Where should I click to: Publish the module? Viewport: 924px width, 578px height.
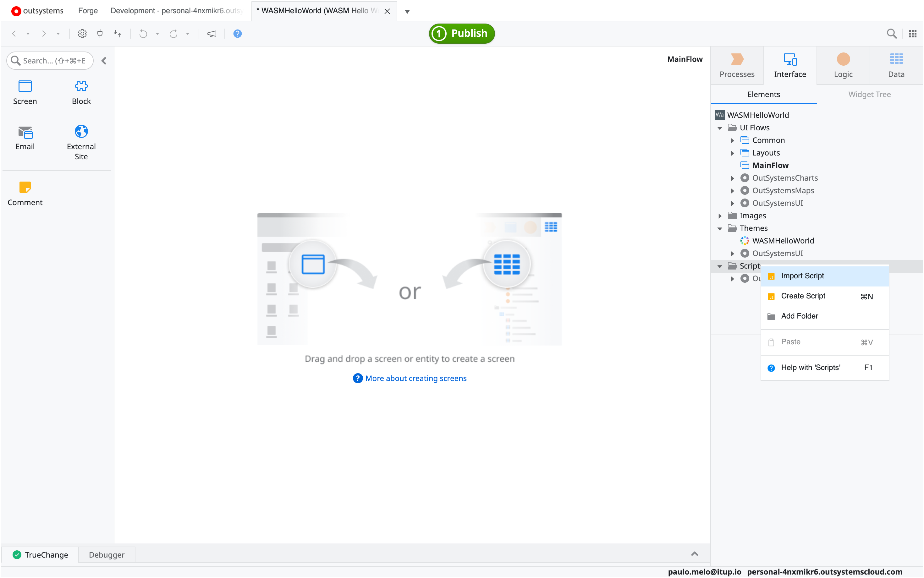click(x=462, y=33)
